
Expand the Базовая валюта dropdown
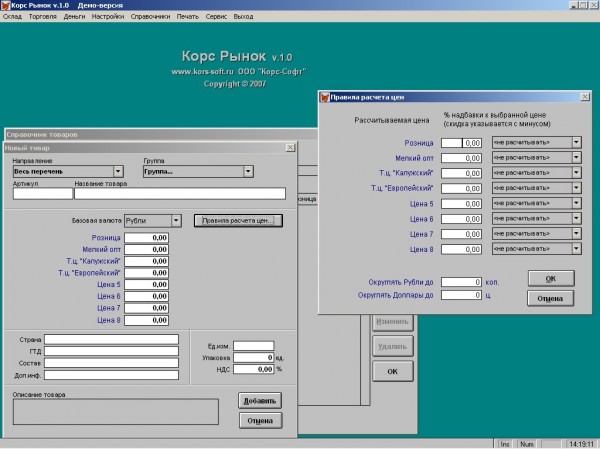(x=177, y=220)
